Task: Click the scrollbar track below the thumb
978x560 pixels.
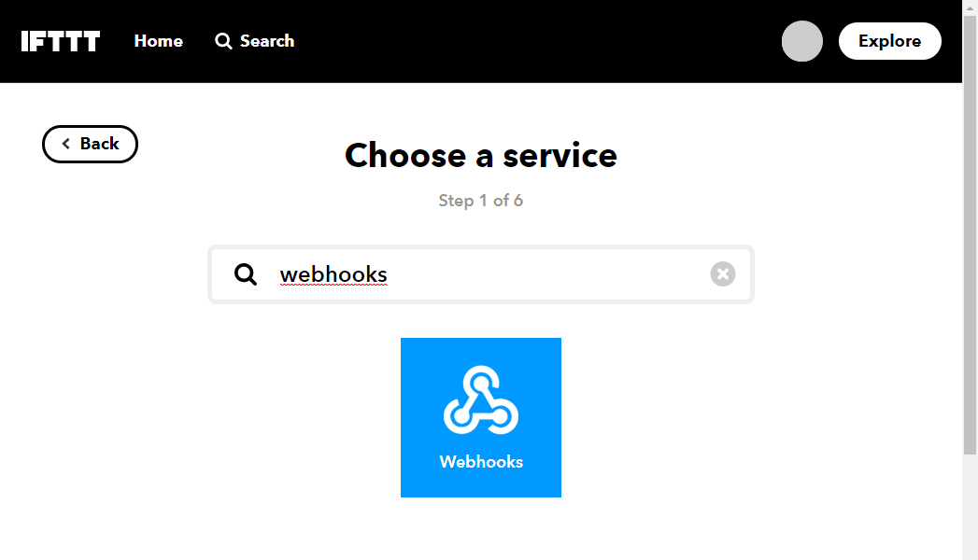Action: click(x=970, y=506)
